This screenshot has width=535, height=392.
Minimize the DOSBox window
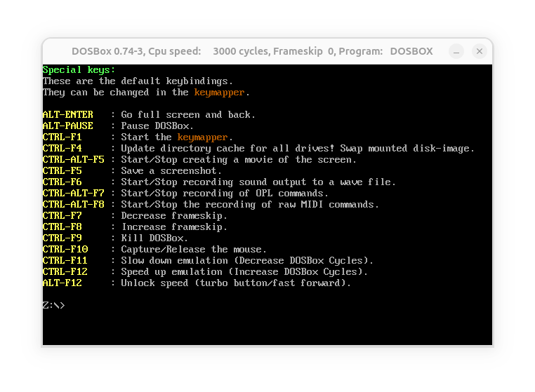click(456, 51)
